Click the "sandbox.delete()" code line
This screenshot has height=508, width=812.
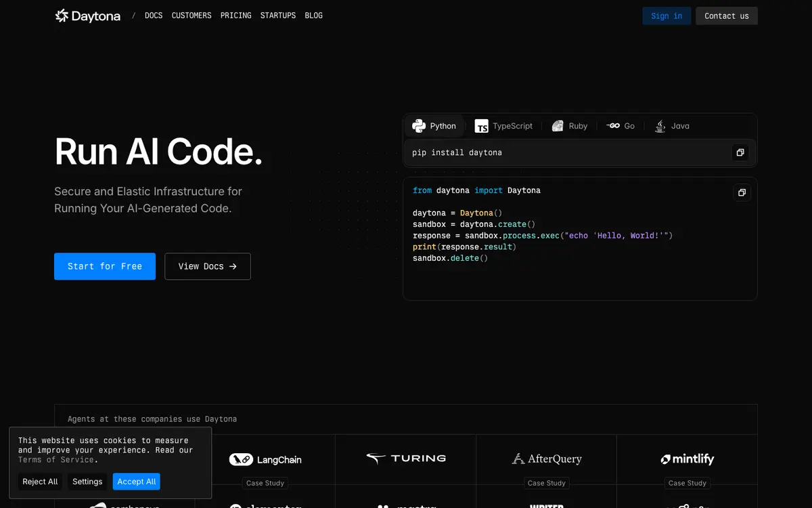point(450,258)
